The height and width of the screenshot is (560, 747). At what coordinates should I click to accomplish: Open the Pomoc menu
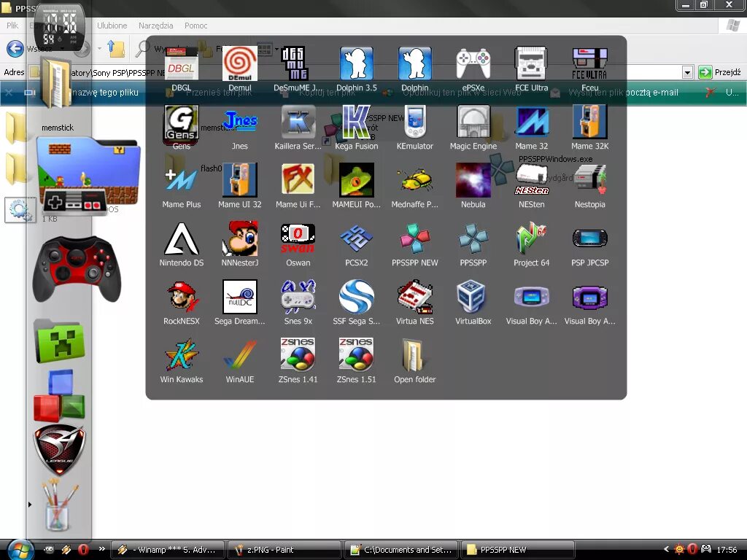[196, 26]
